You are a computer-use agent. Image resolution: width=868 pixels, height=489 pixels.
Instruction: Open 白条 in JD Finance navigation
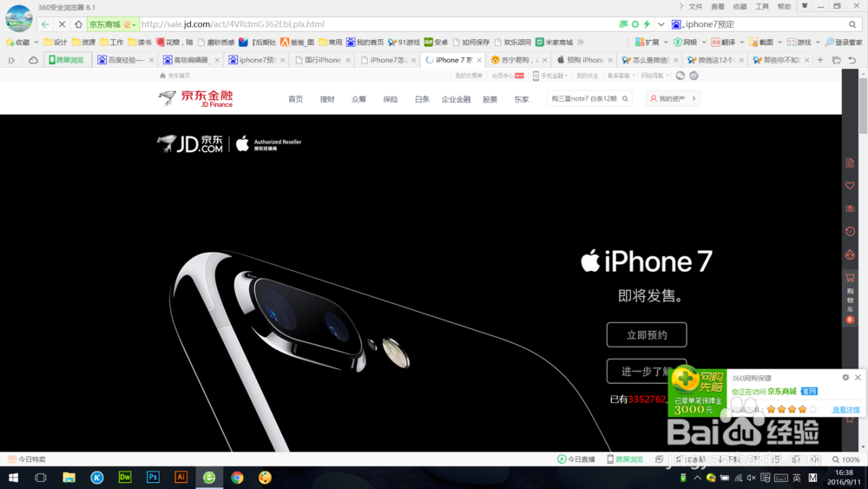click(423, 99)
